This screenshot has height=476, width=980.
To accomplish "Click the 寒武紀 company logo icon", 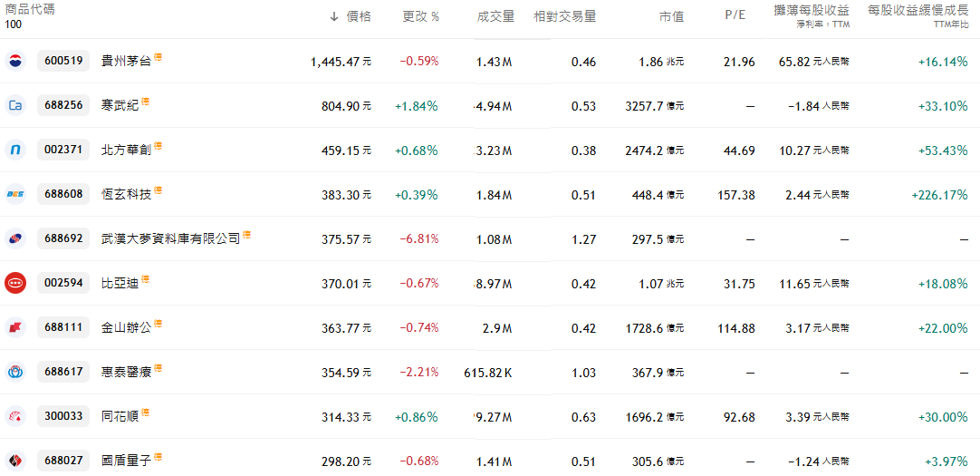I will [x=15, y=106].
